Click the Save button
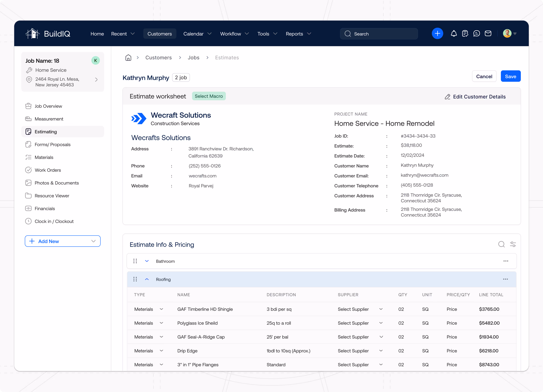This screenshot has height=392, width=543. click(x=510, y=76)
